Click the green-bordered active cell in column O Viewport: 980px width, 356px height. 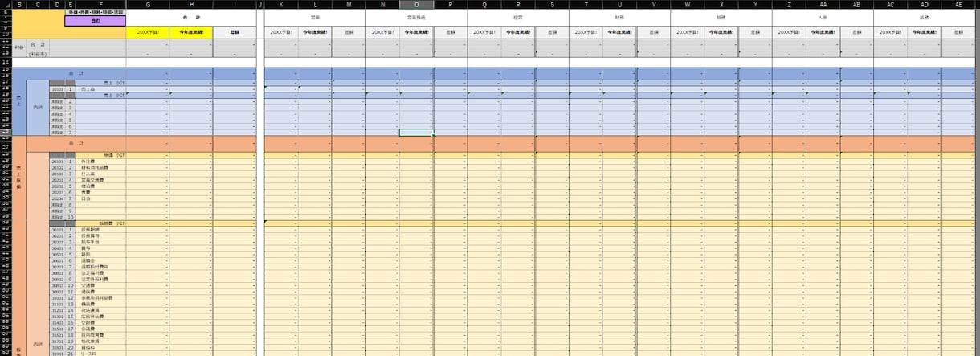(416, 132)
